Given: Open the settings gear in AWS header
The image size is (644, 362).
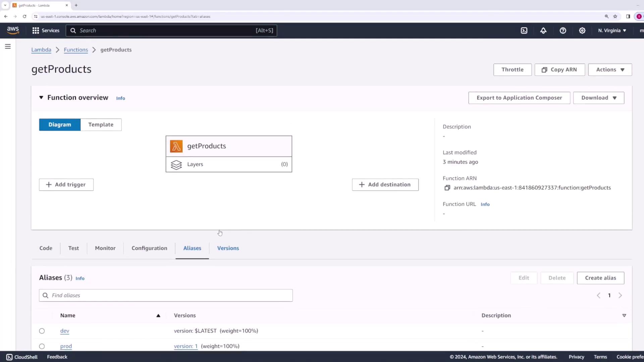Looking at the screenshot, I should [582, 31].
